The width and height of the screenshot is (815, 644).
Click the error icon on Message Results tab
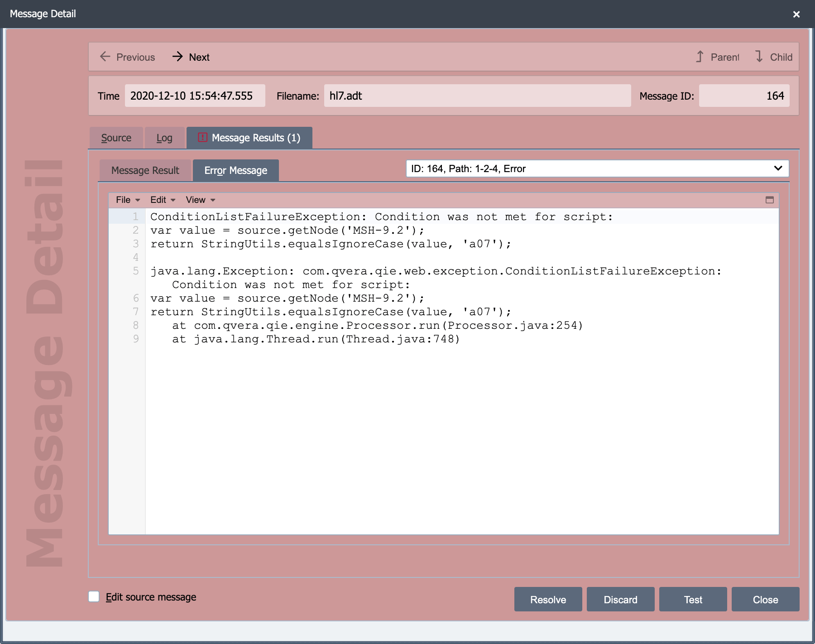click(202, 137)
